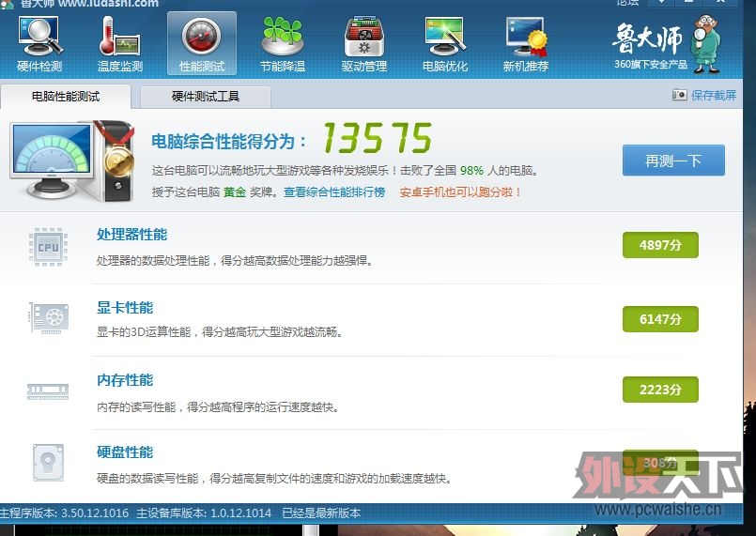The image size is (756, 536).
Task: Open the 节能降温 energy saving section
Action: click(x=283, y=44)
